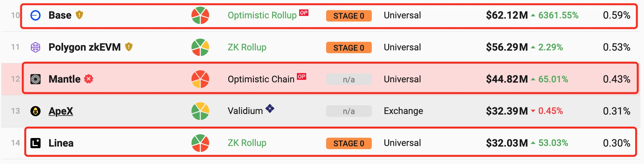Viewport: 644px width, 164px height.
Task: Click the Polygon zkEVM logo icon
Action: coord(35,47)
